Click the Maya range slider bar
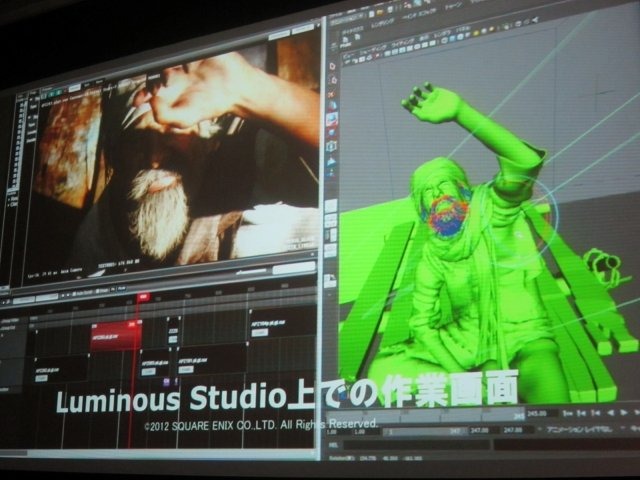 click(424, 431)
